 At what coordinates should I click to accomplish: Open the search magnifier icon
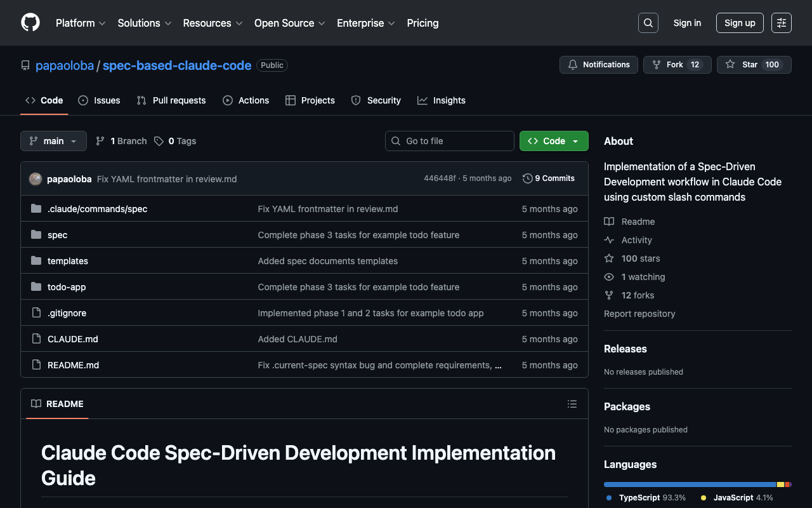pyautogui.click(x=648, y=23)
